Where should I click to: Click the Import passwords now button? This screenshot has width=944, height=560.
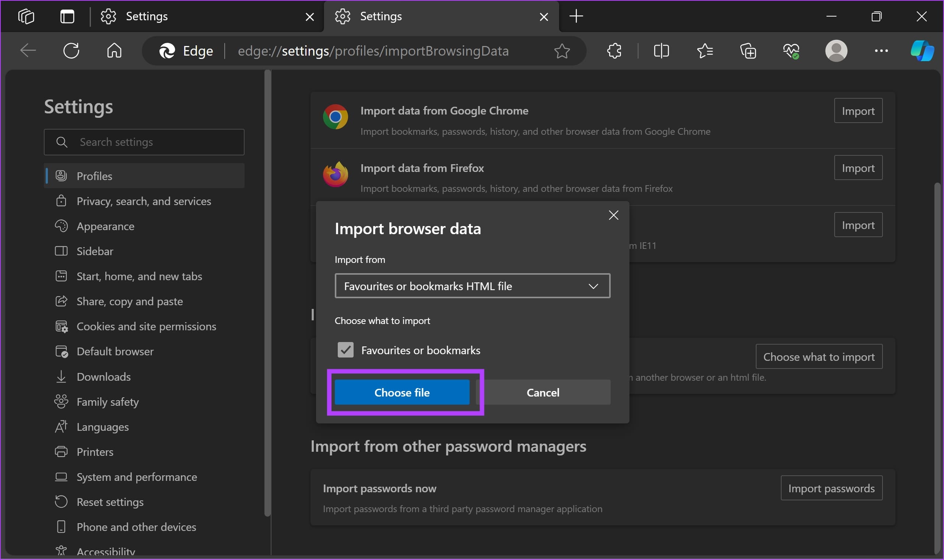[832, 488]
